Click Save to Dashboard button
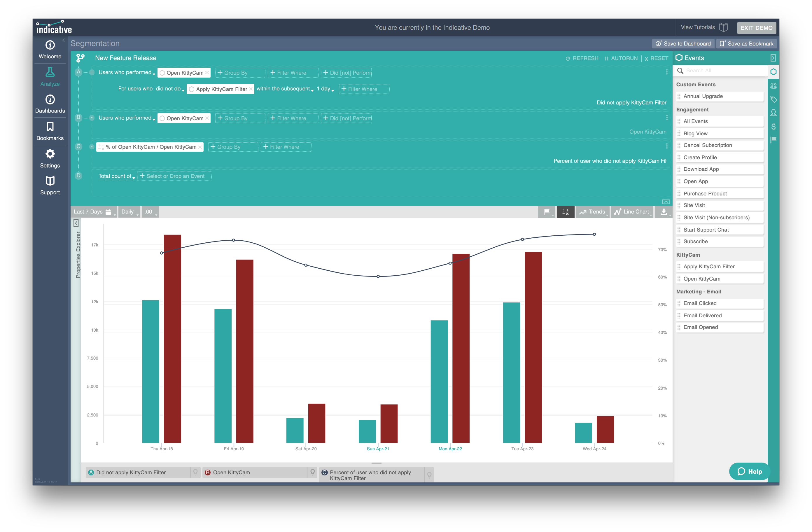Screen dimensions: 812x532 pyautogui.click(x=683, y=44)
